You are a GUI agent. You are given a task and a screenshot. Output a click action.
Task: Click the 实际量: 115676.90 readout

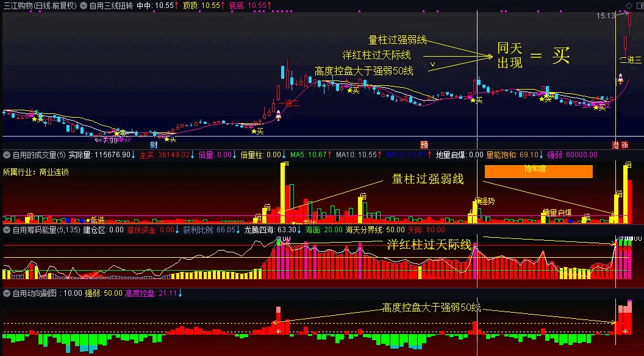102,155
